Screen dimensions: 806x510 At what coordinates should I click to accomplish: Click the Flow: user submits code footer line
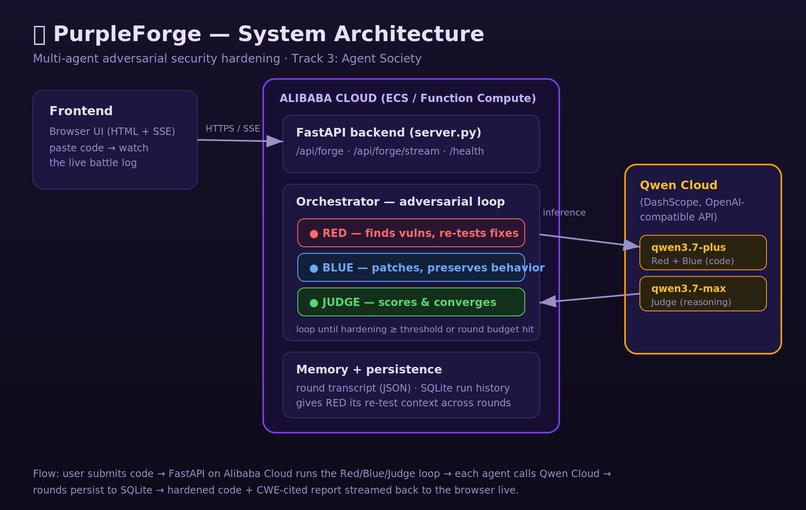point(322,473)
